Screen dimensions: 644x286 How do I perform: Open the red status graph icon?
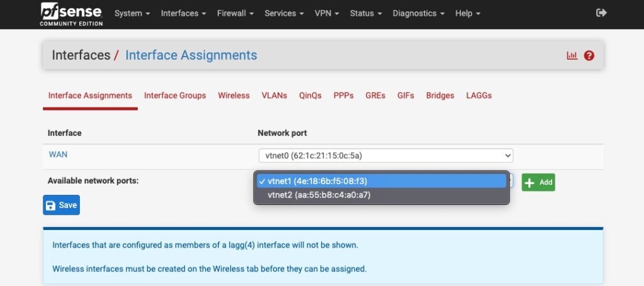(x=572, y=55)
